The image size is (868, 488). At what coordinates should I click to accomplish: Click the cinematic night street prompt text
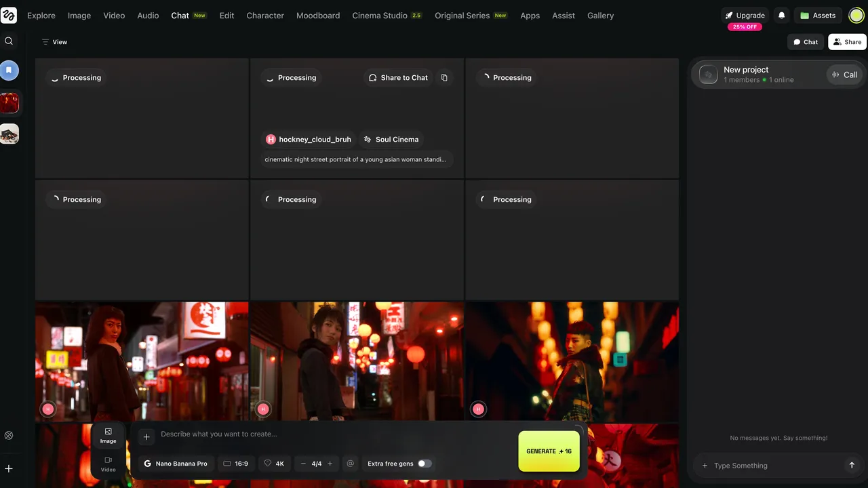355,159
